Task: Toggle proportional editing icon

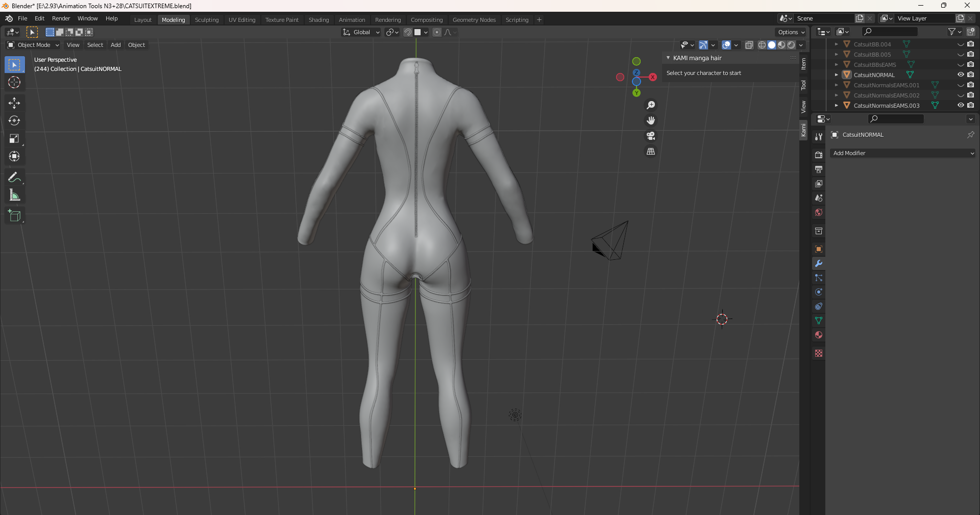Action: point(437,32)
